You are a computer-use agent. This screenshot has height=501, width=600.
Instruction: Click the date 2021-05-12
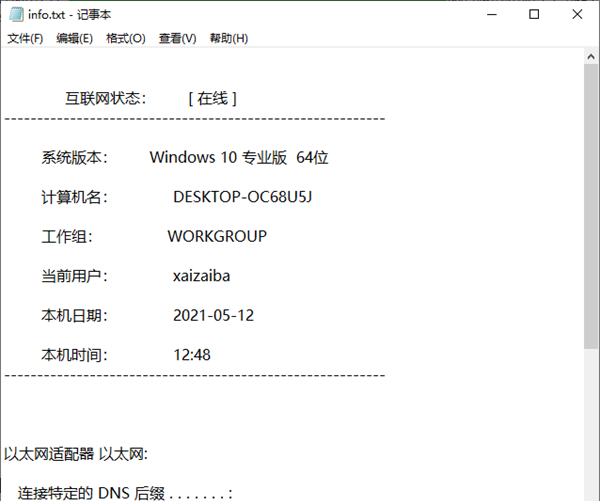[x=214, y=315]
